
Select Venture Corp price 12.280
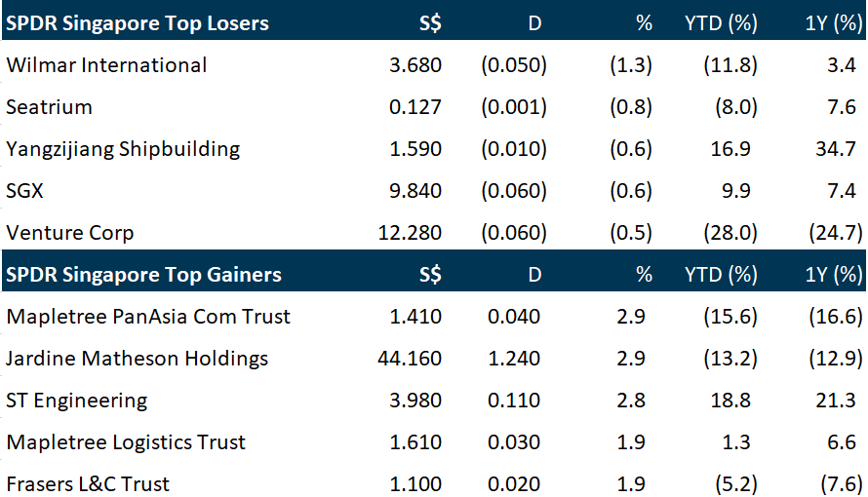(x=409, y=233)
